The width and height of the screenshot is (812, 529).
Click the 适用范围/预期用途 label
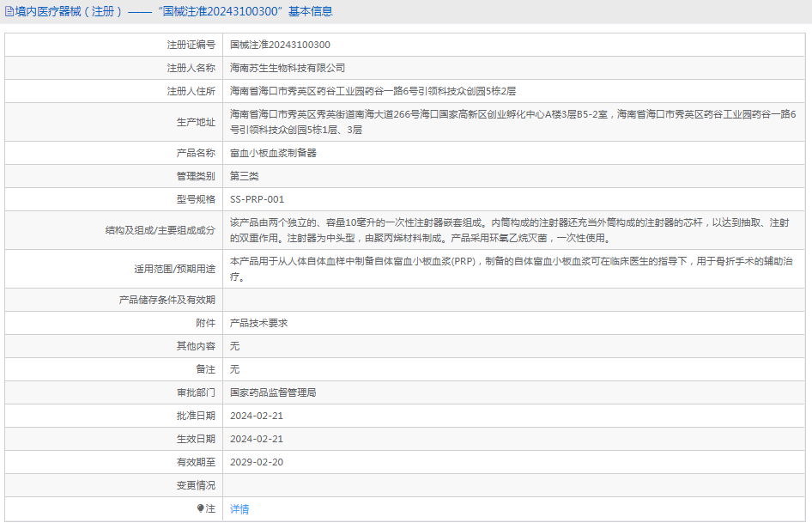[174, 269]
